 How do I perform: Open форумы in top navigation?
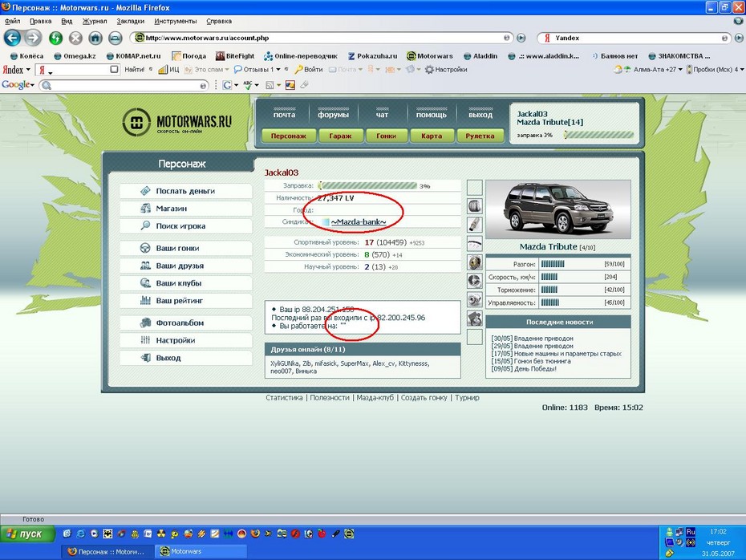(x=333, y=115)
